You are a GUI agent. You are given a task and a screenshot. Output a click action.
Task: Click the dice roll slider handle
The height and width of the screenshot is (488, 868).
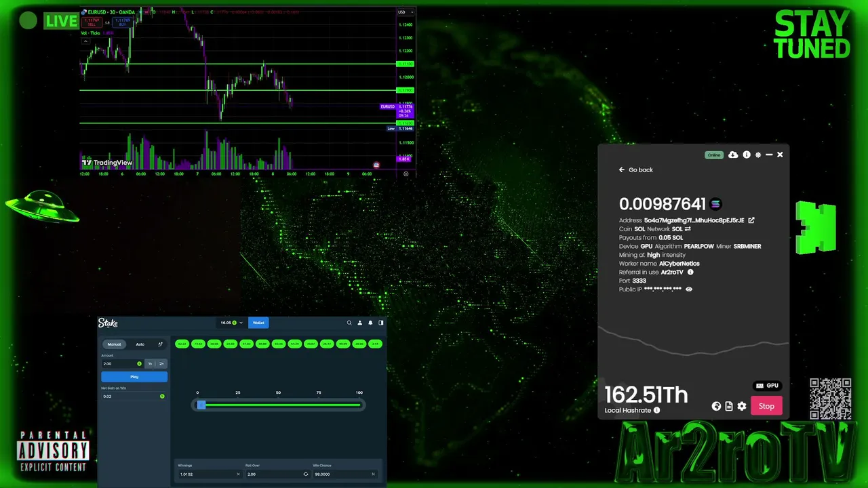coord(201,405)
